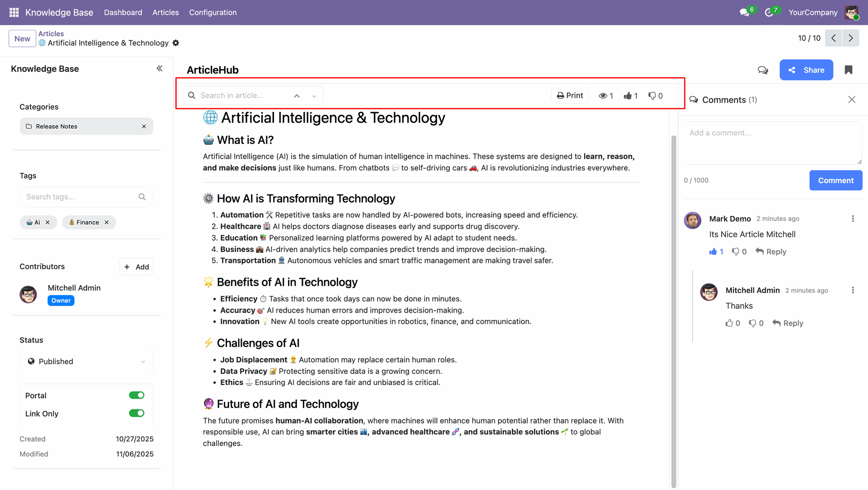The height and width of the screenshot is (490, 868).
Task: Open the options menu on Mark Demo's comment
Action: [853, 219]
